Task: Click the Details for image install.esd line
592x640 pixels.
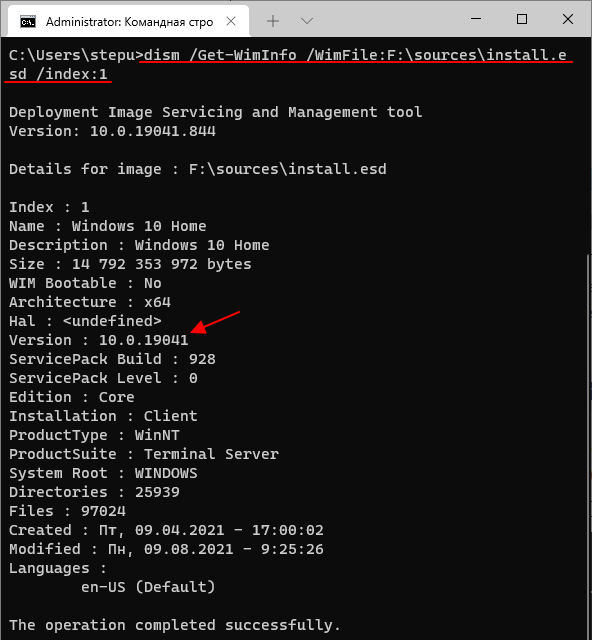Action: [x=198, y=169]
